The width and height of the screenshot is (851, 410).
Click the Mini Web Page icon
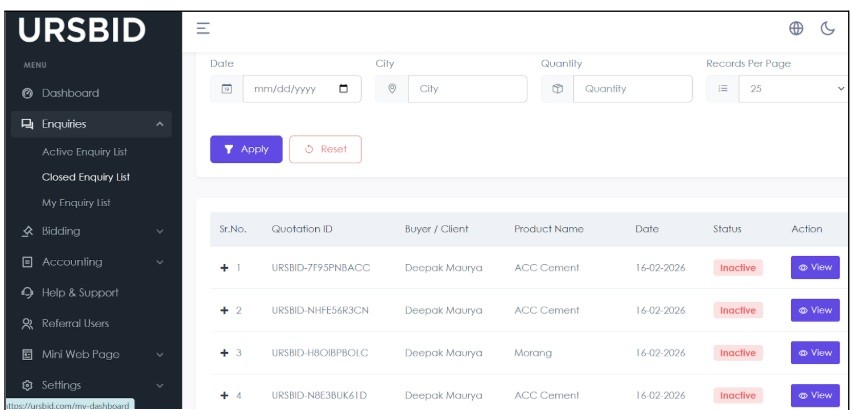pos(28,354)
